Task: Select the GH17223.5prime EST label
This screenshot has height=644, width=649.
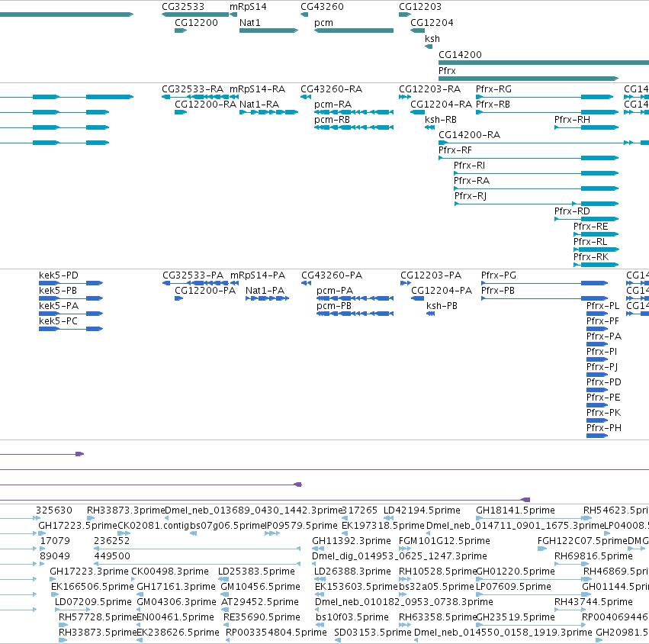Action: click(78, 526)
